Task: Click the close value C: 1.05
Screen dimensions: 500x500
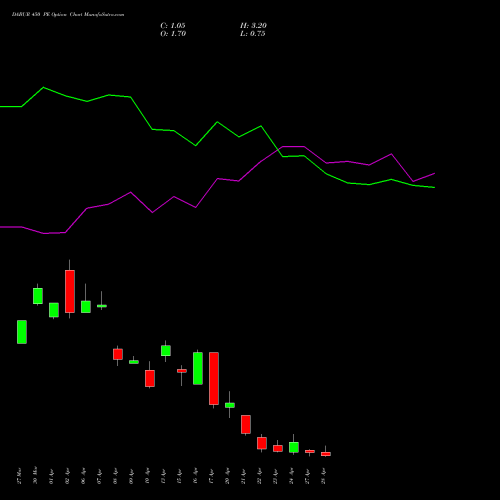Action: [173, 26]
